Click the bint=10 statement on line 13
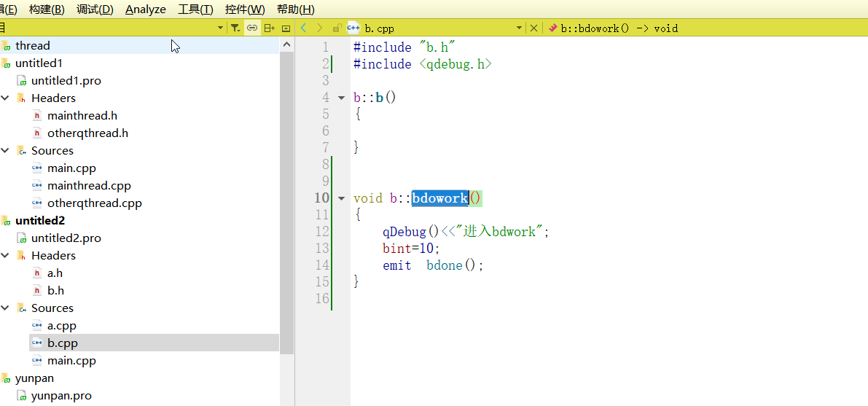 click(x=411, y=248)
